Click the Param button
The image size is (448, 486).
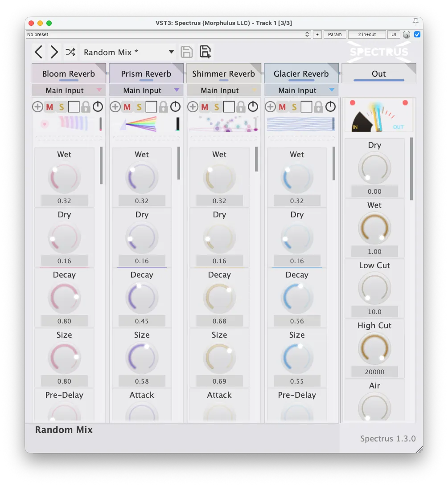(x=335, y=34)
